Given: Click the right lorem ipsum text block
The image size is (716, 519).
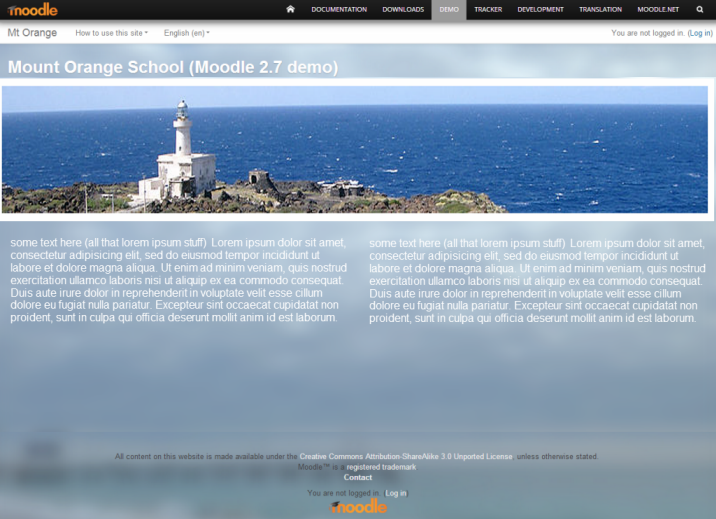Looking at the screenshot, I should click(537, 281).
